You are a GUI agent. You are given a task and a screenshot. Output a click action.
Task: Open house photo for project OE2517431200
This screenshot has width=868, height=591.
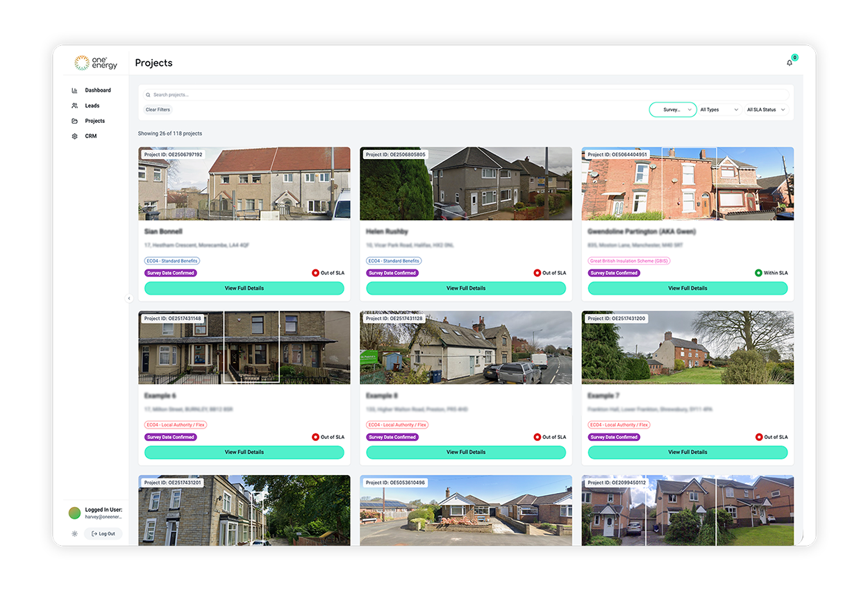tap(687, 347)
